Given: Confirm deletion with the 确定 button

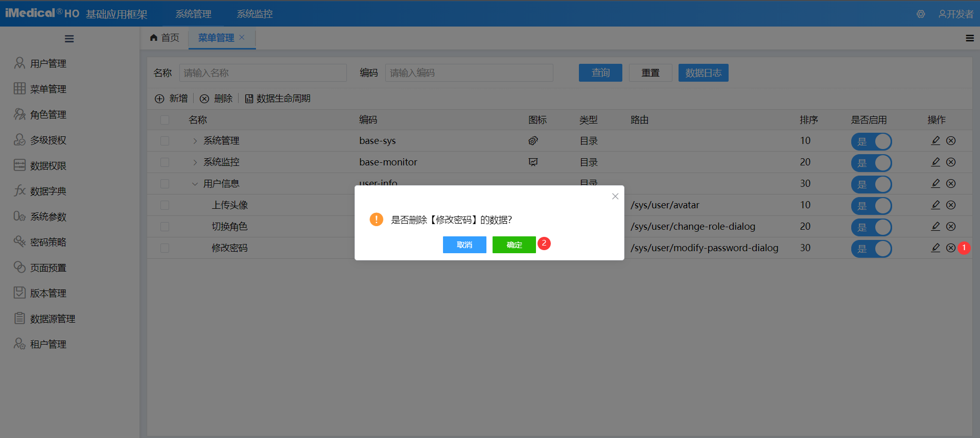Looking at the screenshot, I should [514, 245].
